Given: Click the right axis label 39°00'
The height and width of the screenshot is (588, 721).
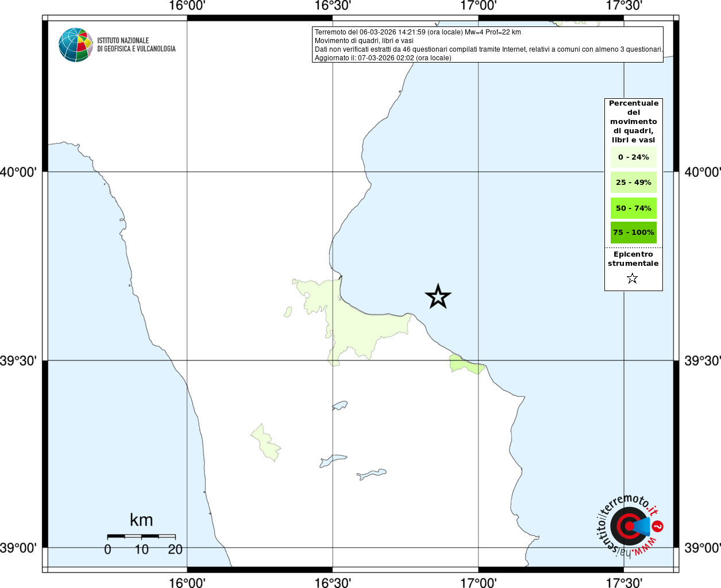Looking at the screenshot, I should [703, 548].
